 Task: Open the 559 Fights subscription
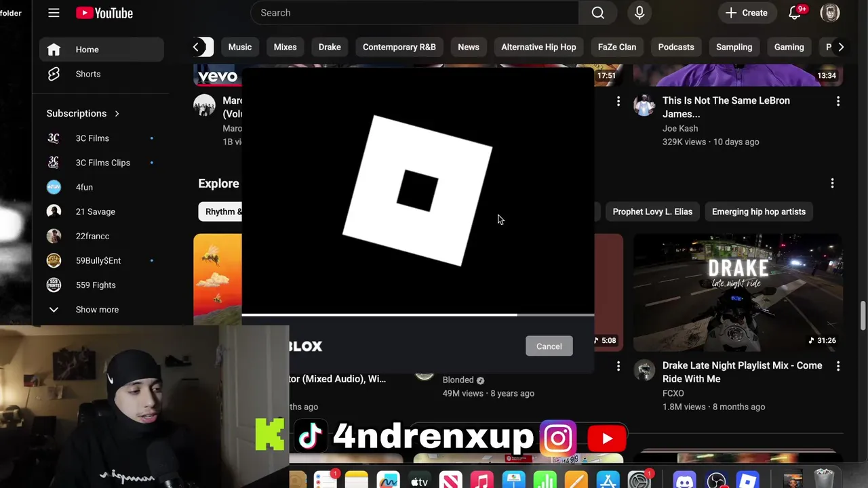coord(101,285)
